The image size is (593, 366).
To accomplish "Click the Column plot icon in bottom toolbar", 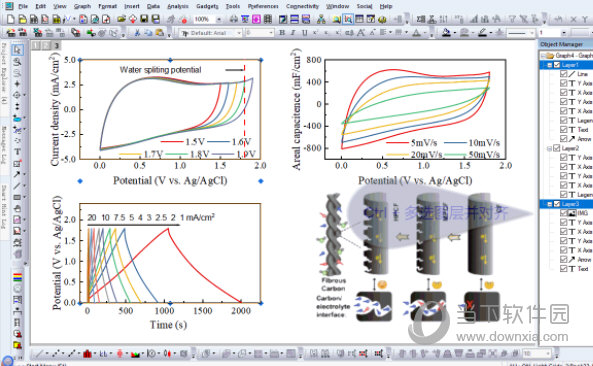I will (x=87, y=354).
